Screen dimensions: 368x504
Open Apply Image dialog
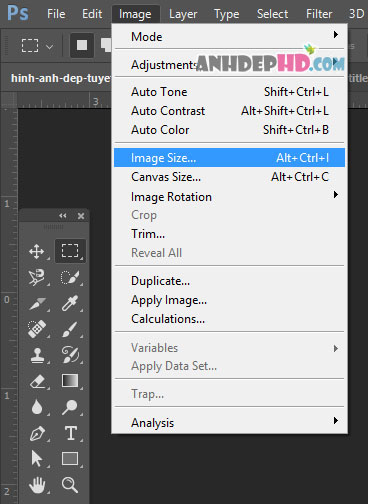(x=229, y=300)
